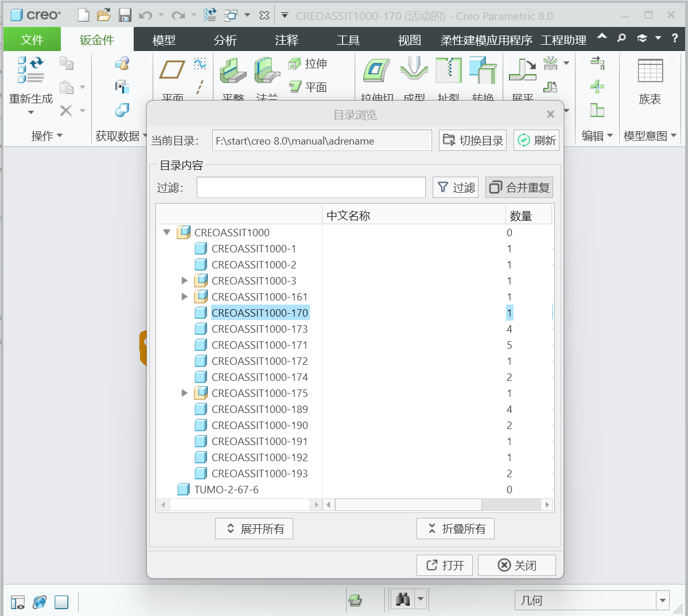
Task: Open the 几何 selection filter dropdown
Action: tap(663, 601)
